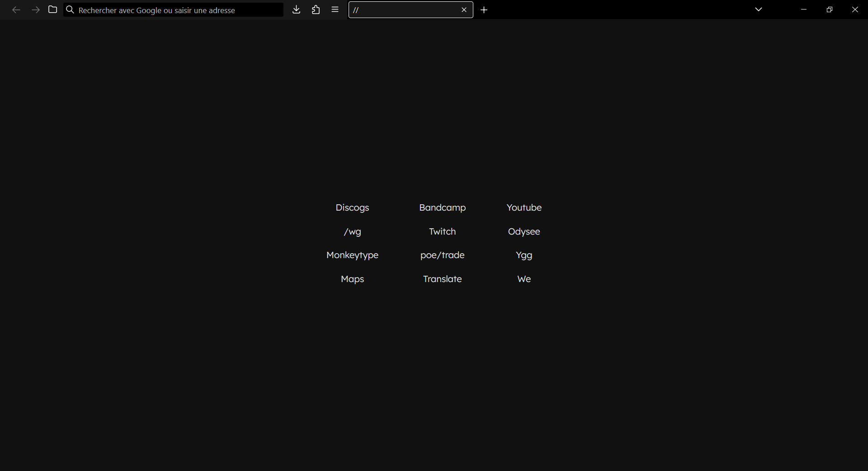This screenshot has width=868, height=471.
Task: Click the magnifier icon in the search bar
Action: point(70,9)
